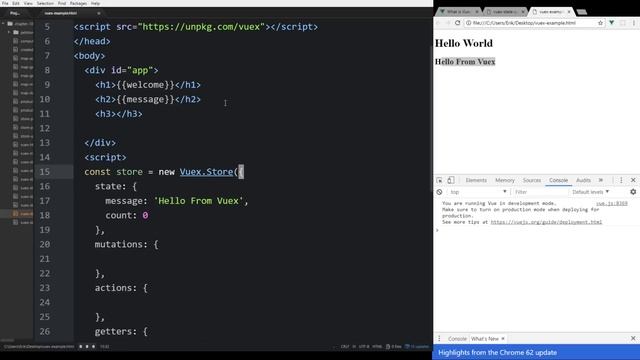Screen dimensions: 640x360
Task: Reload the page in Chrome
Action: pyautogui.click(x=458, y=23)
